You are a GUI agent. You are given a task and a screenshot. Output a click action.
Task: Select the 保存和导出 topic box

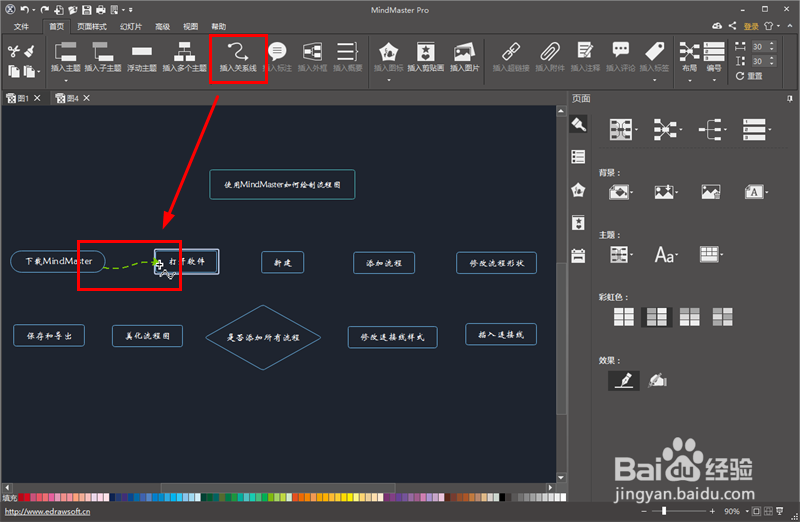[x=49, y=336]
